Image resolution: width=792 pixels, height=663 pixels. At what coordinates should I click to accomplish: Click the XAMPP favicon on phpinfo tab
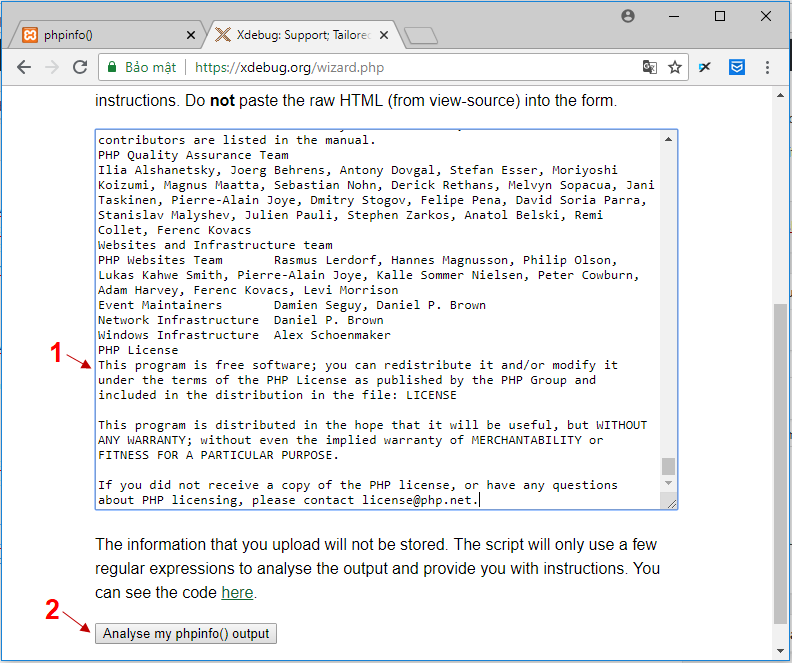point(30,35)
